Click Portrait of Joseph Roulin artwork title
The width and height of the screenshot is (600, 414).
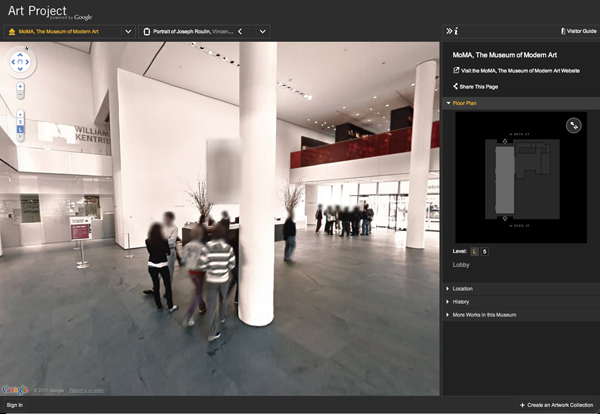click(182, 32)
